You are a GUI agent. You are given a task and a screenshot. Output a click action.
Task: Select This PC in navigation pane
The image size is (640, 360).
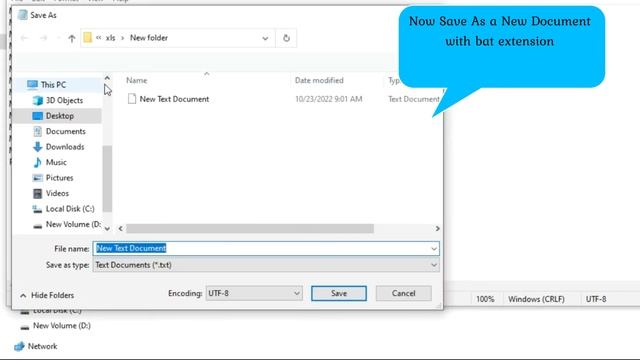pyautogui.click(x=53, y=85)
